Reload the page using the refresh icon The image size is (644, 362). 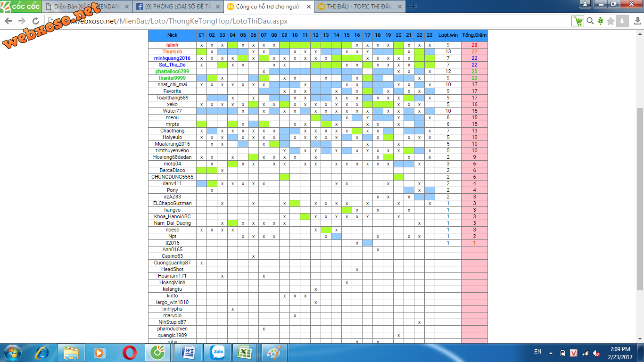[36, 21]
